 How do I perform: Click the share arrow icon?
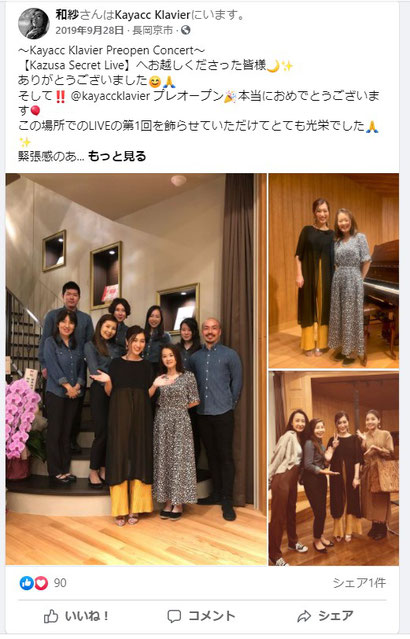[x=304, y=616]
